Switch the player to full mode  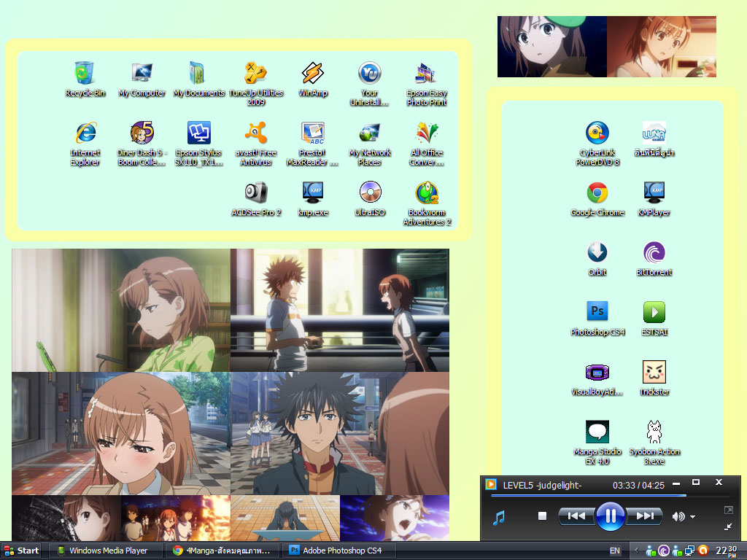(729, 510)
